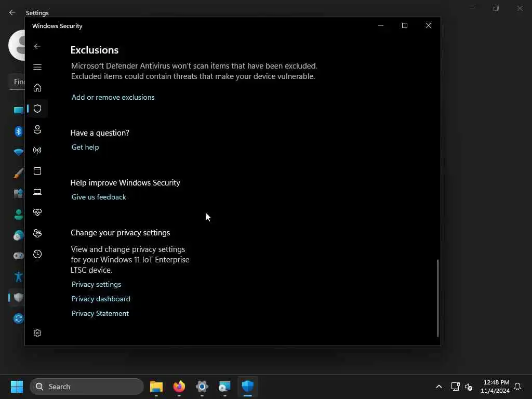The height and width of the screenshot is (399, 532).
Task: Open the Privacy Statement link
Action: tap(100, 313)
